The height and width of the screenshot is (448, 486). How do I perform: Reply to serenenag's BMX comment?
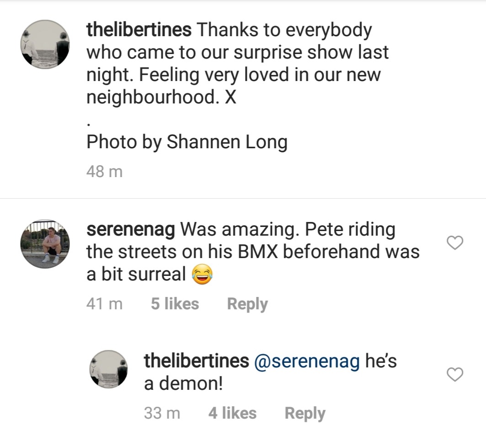click(x=247, y=304)
